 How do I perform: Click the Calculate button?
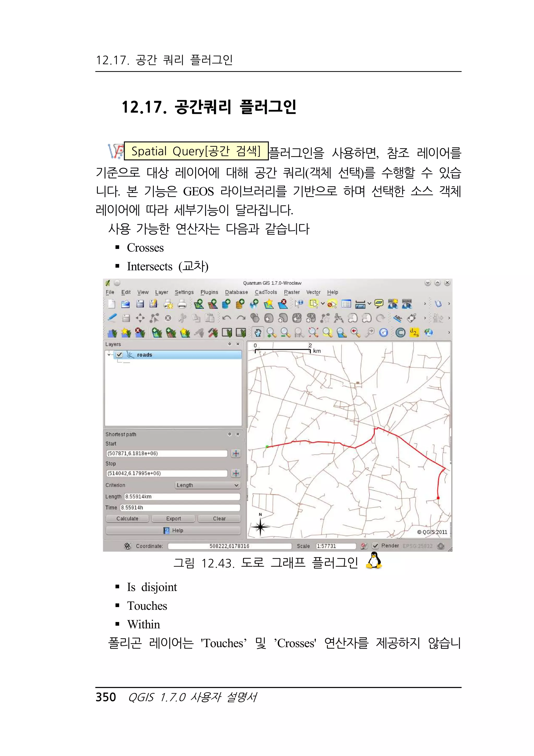tap(127, 518)
